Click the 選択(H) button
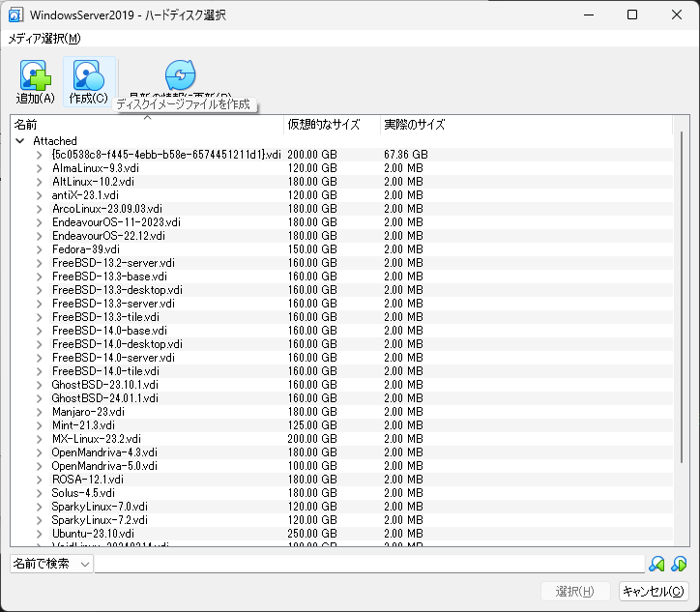Image resolution: width=700 pixels, height=612 pixels. tap(575, 592)
